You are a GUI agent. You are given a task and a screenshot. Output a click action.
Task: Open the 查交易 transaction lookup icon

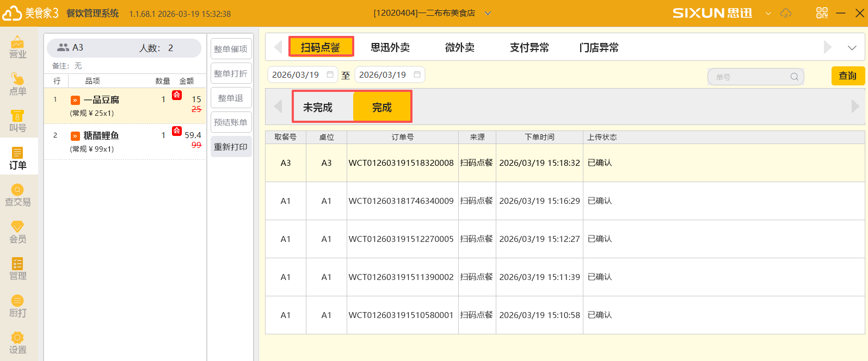click(x=17, y=195)
